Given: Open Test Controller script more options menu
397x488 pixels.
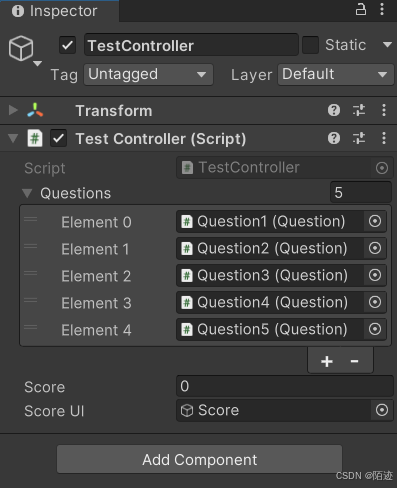Looking at the screenshot, I should tap(384, 138).
